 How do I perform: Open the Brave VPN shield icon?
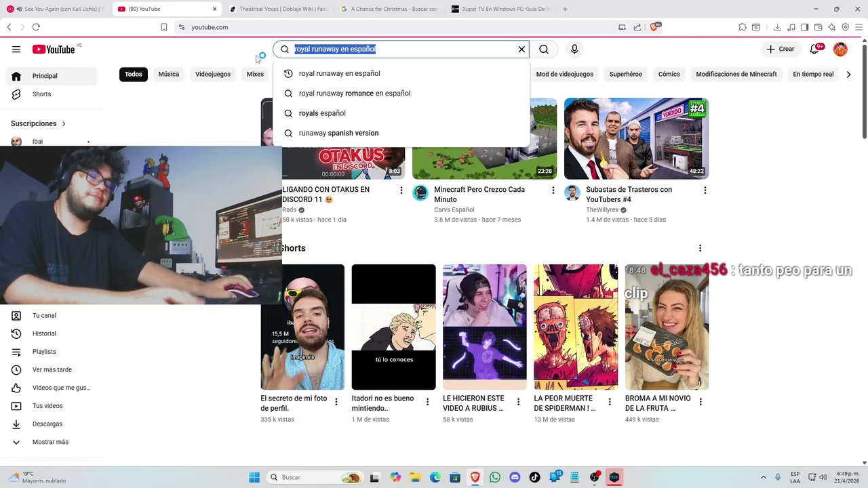(845, 27)
